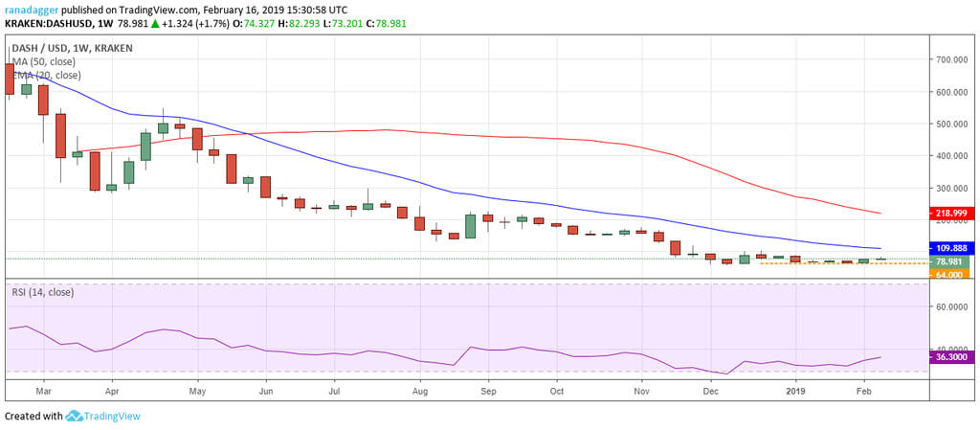
Task: Click the purple 36.3000 RSI value tag
Action: click(951, 357)
